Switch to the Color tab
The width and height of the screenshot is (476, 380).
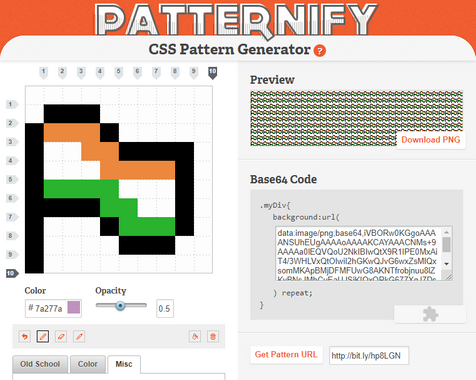coord(88,364)
